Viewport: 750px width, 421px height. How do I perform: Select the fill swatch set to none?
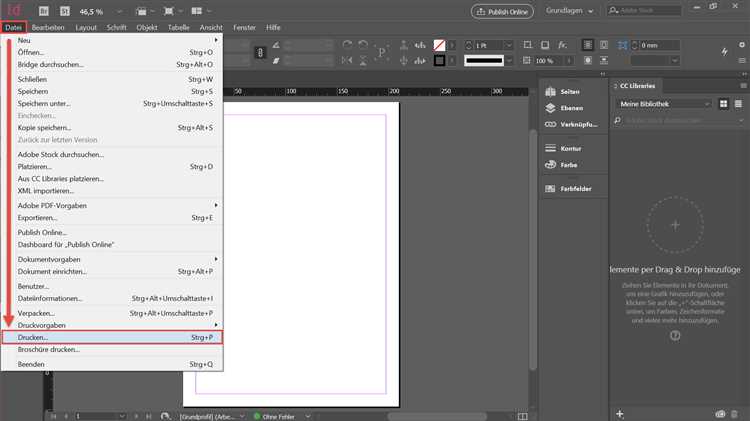[x=439, y=45]
